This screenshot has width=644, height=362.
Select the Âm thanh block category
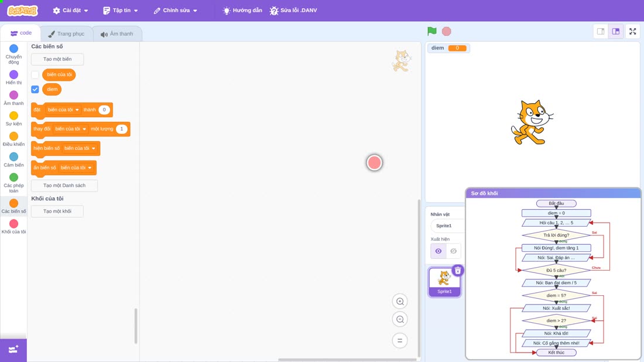pos(13,98)
